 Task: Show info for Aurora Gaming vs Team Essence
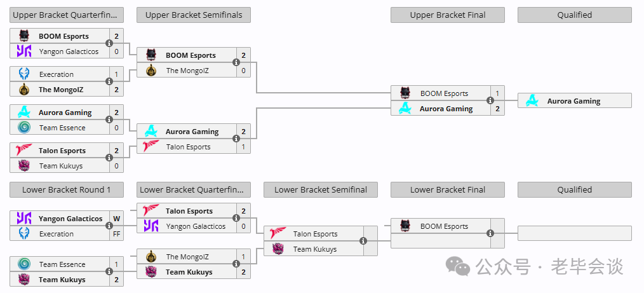109,119
